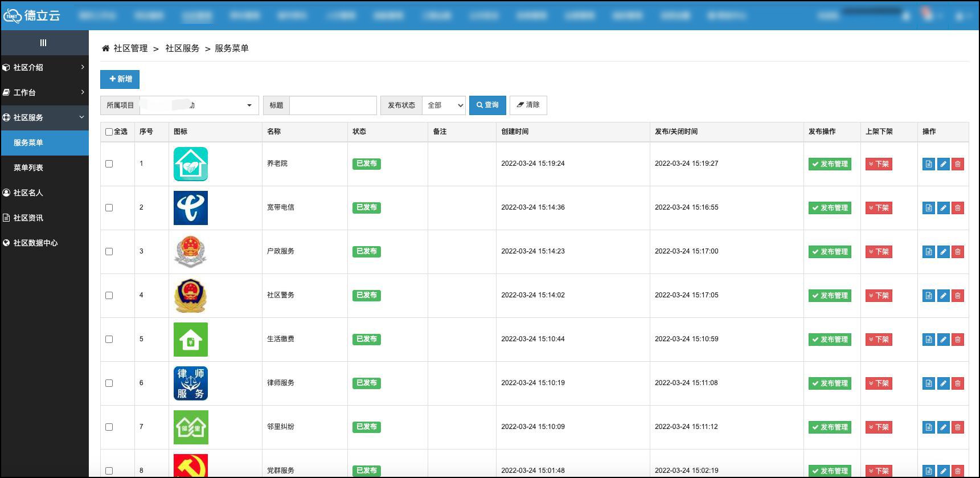Edit the 养老院 row with pencil icon

pyautogui.click(x=944, y=164)
